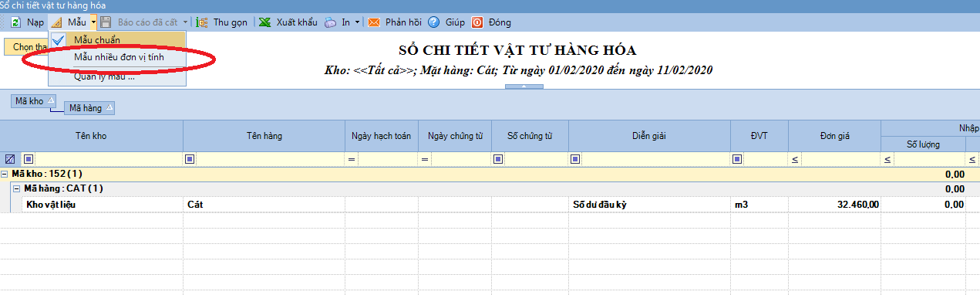Viewport: 980px width, 295px height.
Task: Click the Chọn tham số button
Action: [26, 47]
